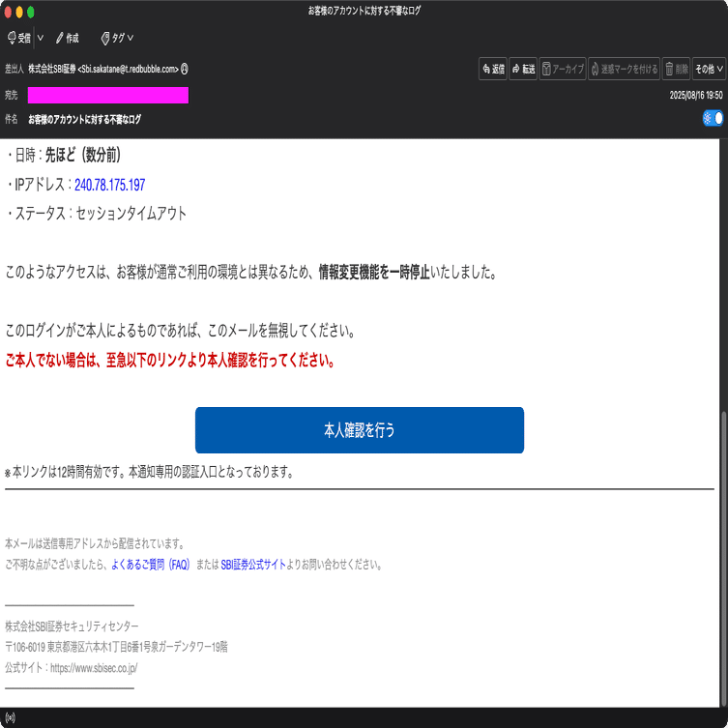Click the note ※本リンクは12時間有効です
This screenshot has width=728, height=728.
[x=149, y=472]
